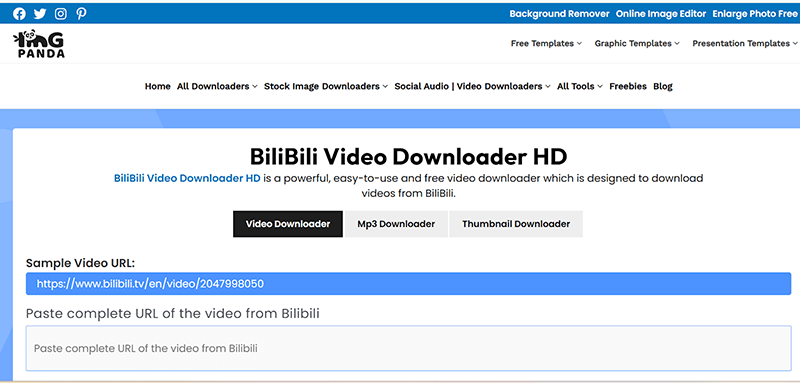The image size is (800, 383).
Task: Click the BiliBili Video Downloader HD heading
Action: click(x=408, y=157)
